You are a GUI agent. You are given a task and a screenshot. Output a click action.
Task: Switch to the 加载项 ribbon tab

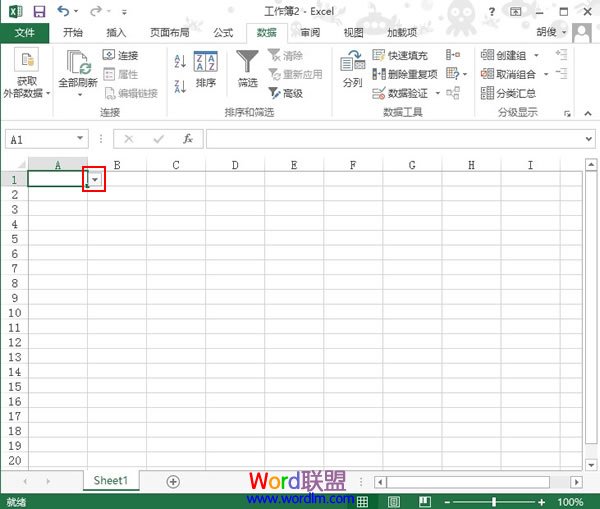(402, 33)
